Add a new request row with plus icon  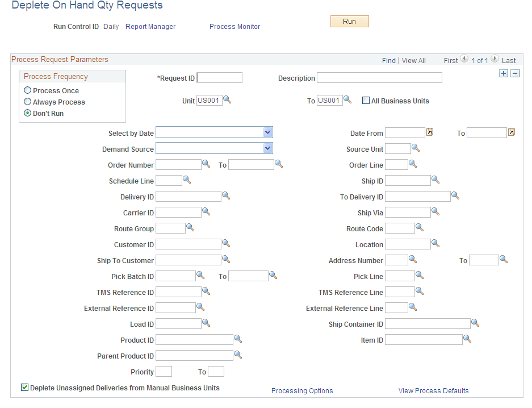coord(503,73)
